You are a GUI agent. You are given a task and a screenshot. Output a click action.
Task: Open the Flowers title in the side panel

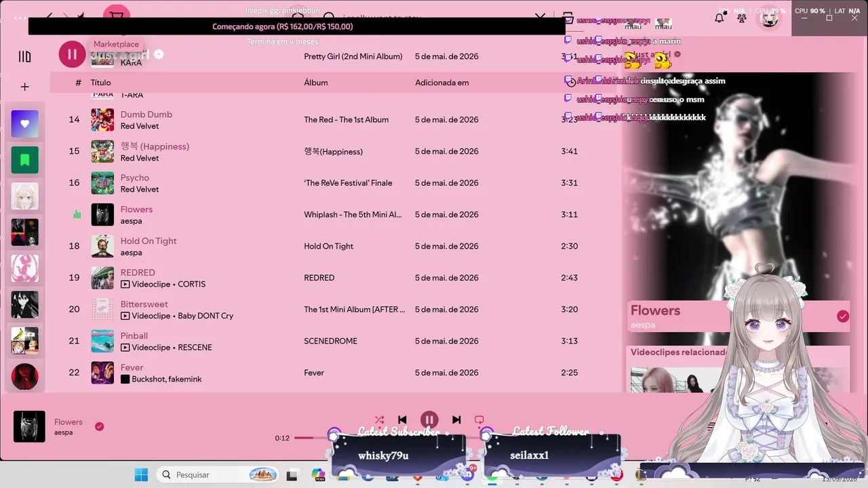[x=655, y=310]
